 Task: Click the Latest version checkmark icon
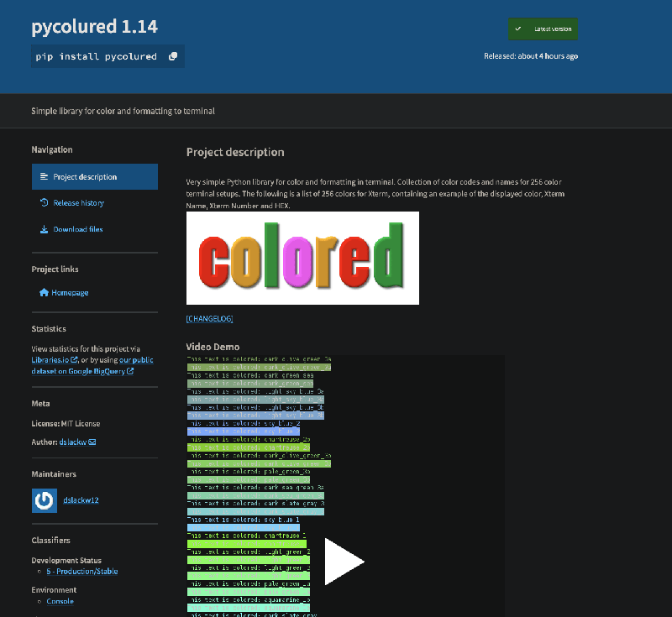click(x=518, y=29)
